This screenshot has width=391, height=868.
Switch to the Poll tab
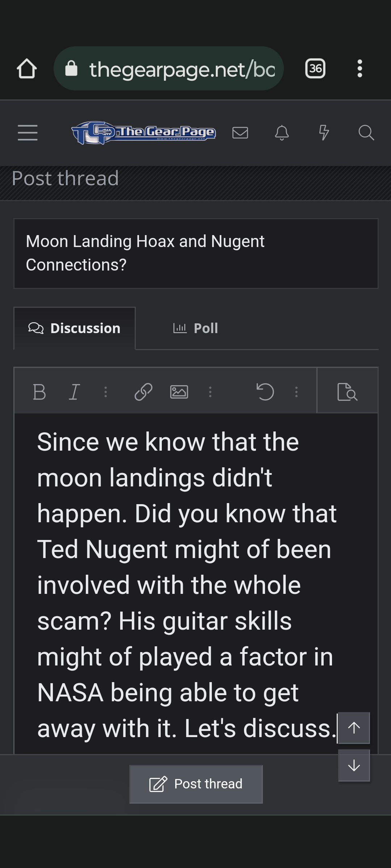(x=196, y=328)
